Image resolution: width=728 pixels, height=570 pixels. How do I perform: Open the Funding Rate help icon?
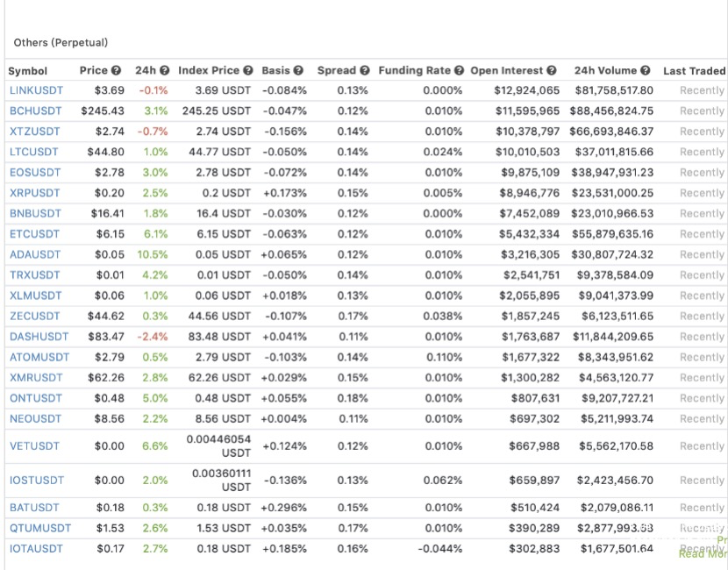[458, 71]
